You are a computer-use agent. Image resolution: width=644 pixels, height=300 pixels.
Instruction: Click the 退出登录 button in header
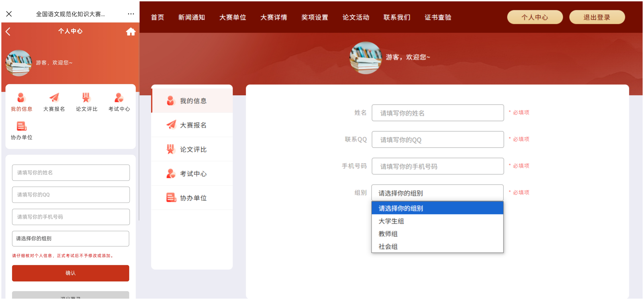point(597,17)
